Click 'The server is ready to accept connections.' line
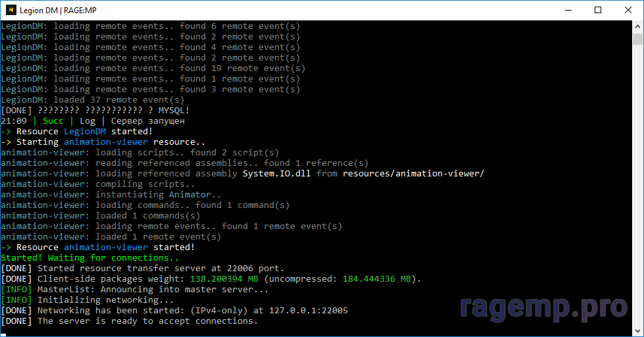The image size is (644, 337). 130,321
